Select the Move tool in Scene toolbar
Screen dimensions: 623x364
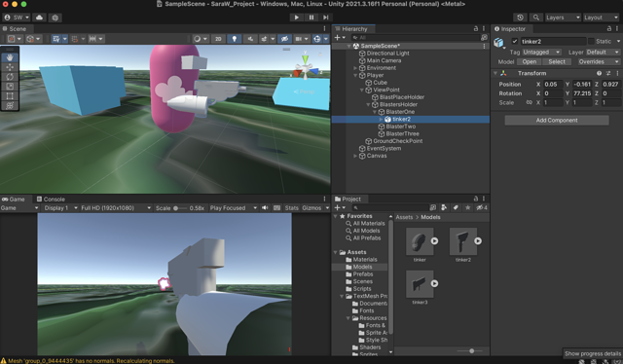point(10,67)
